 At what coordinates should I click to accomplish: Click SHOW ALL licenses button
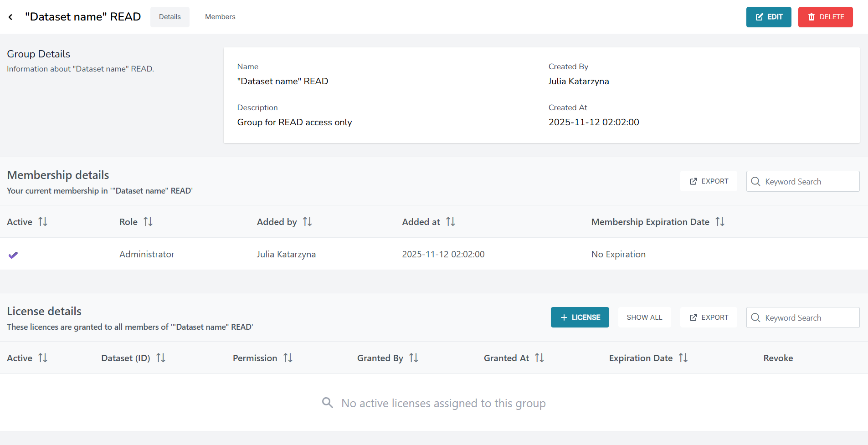[644, 317]
